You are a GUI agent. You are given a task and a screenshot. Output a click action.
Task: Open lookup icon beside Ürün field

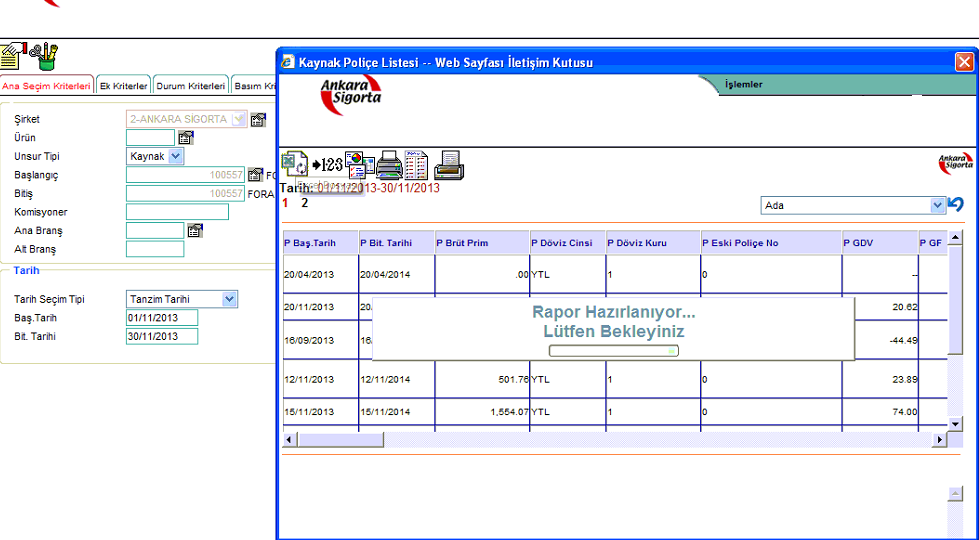[x=185, y=138]
